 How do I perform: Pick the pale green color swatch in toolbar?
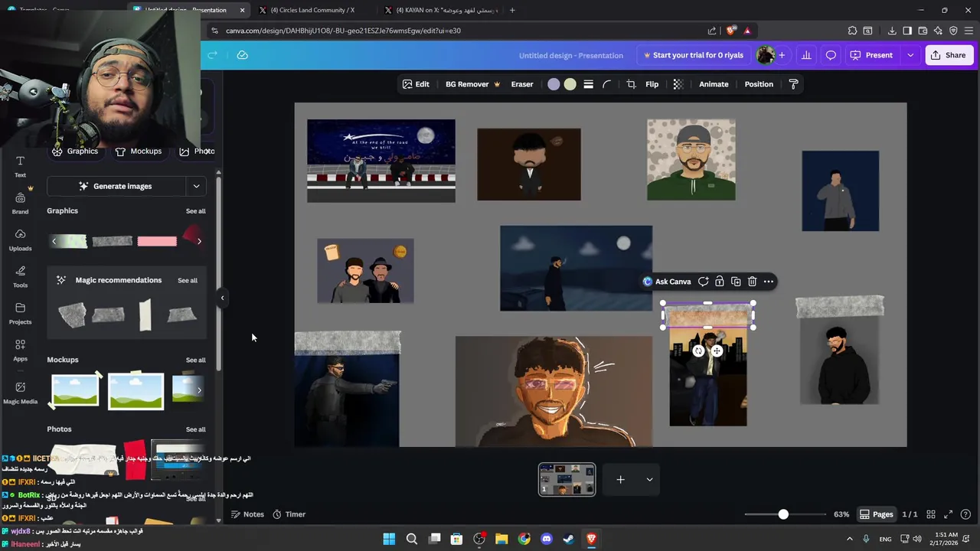570,84
